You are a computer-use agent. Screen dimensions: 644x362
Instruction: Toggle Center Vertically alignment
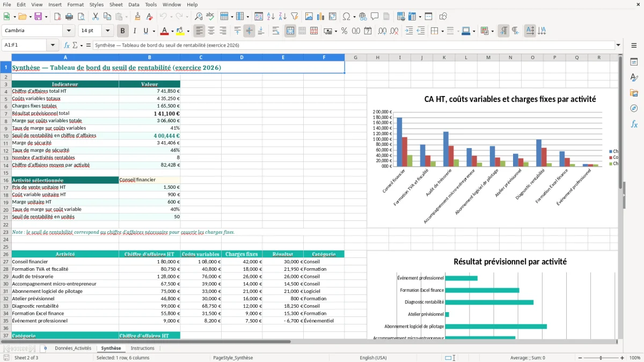pyautogui.click(x=249, y=31)
